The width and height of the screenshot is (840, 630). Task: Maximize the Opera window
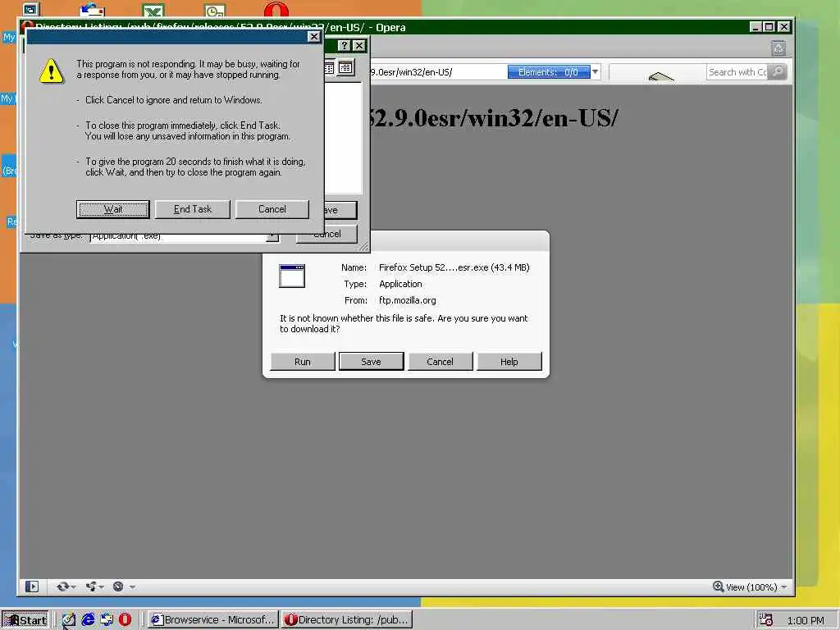[x=769, y=27]
